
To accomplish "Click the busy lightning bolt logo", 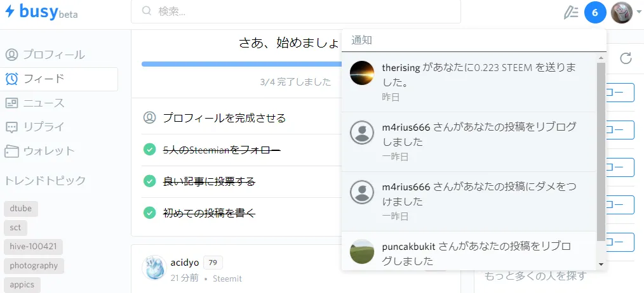I will click(x=10, y=11).
